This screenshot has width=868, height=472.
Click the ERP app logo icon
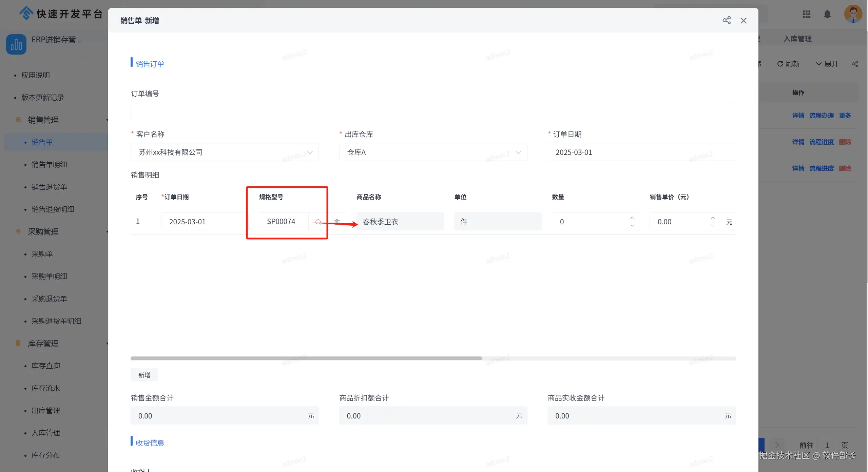pos(16,44)
